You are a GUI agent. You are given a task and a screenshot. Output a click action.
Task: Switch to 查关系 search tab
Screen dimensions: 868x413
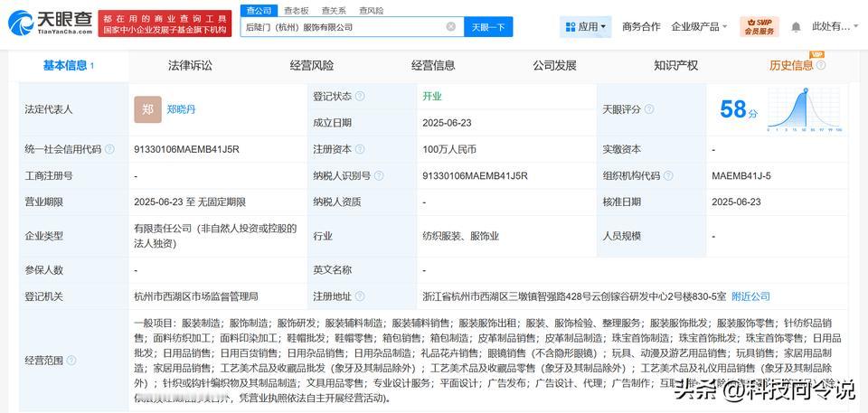334,10
